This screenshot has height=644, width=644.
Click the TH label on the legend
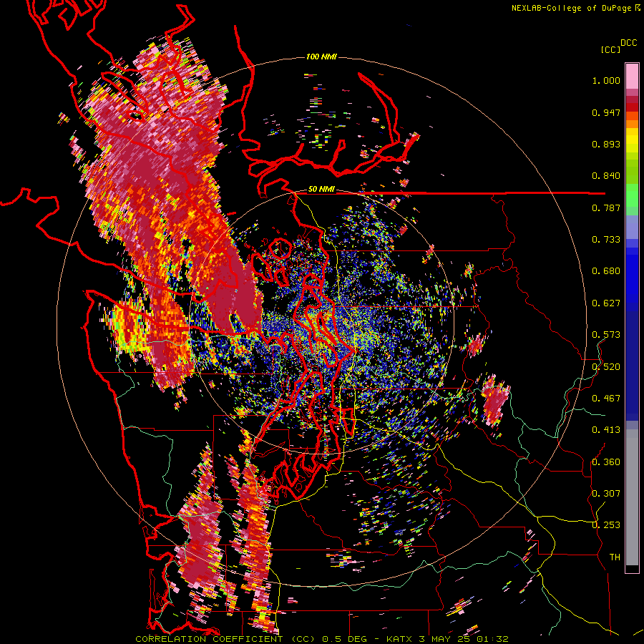coord(615,557)
